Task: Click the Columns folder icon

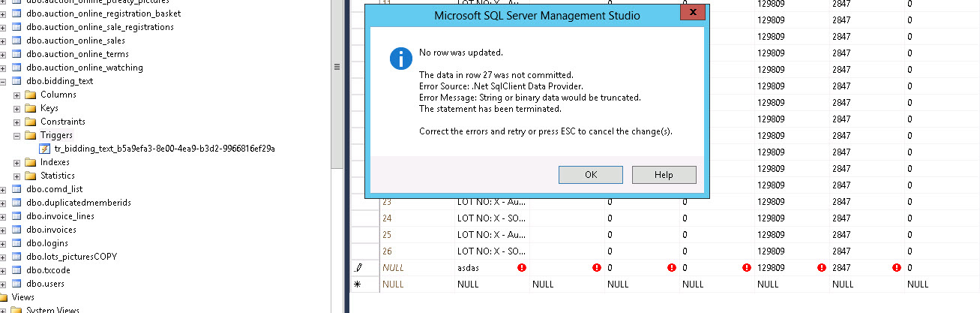Action: [31, 95]
